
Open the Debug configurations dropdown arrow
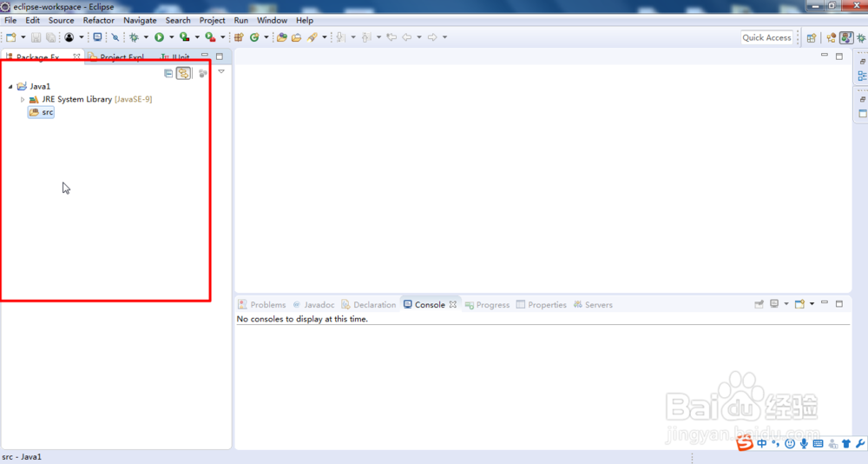click(x=146, y=37)
